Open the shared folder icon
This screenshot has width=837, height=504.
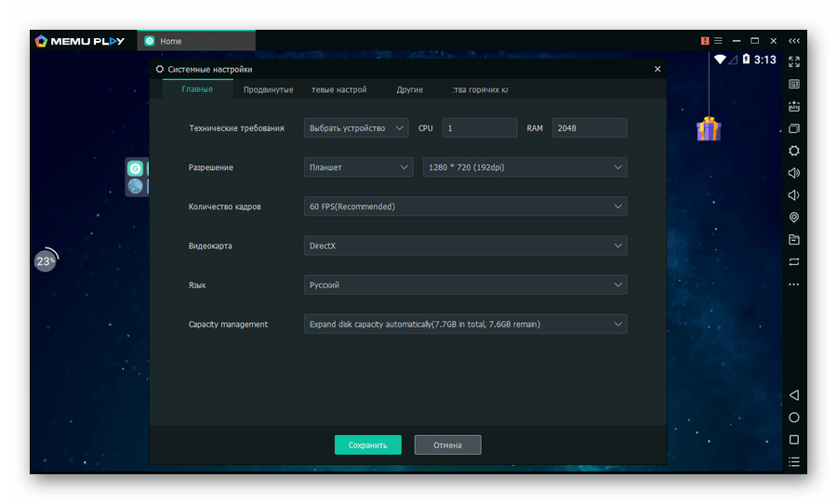[794, 240]
